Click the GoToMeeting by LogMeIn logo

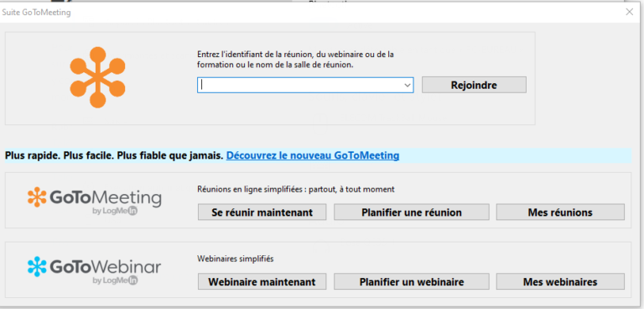click(95, 201)
